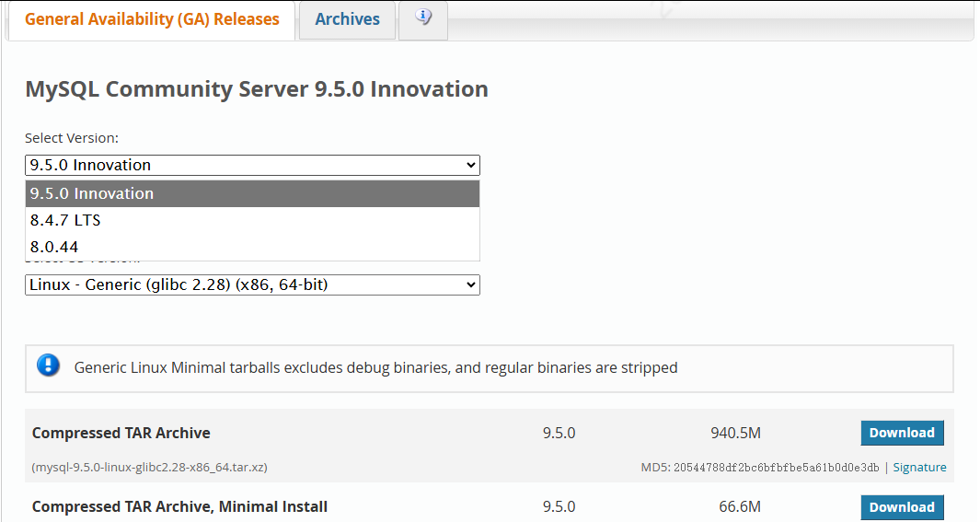Screen dimensions: 980x522
Task: Click the 940.5M file size value
Action: pos(735,433)
